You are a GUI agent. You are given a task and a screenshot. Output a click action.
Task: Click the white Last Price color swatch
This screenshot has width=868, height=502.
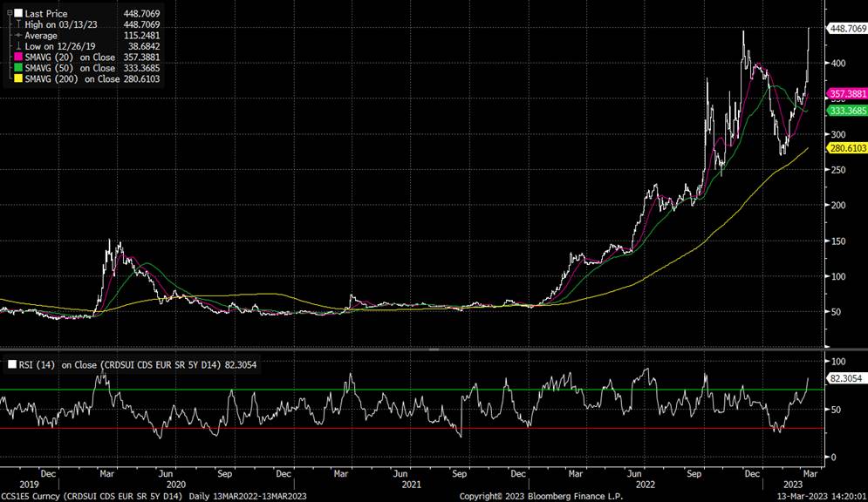(x=18, y=14)
